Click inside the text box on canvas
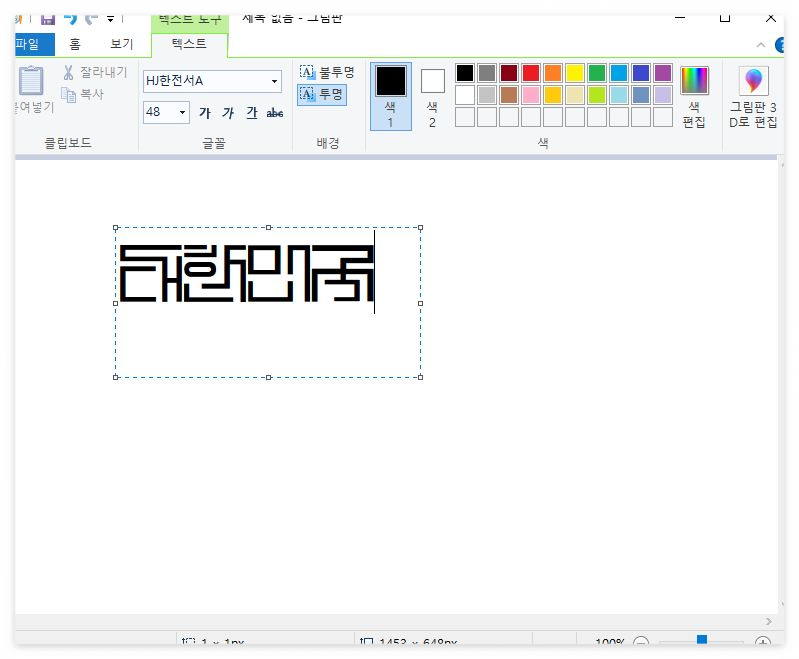The image size is (799, 659). (268, 302)
